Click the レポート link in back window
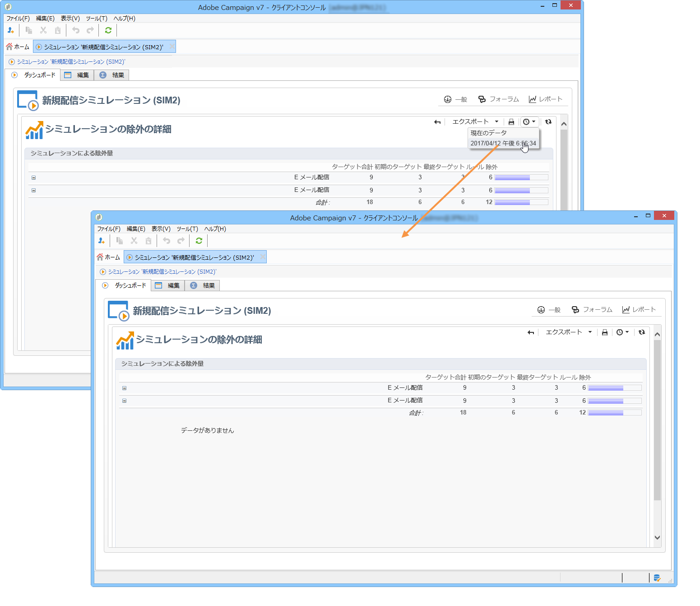 (x=546, y=99)
